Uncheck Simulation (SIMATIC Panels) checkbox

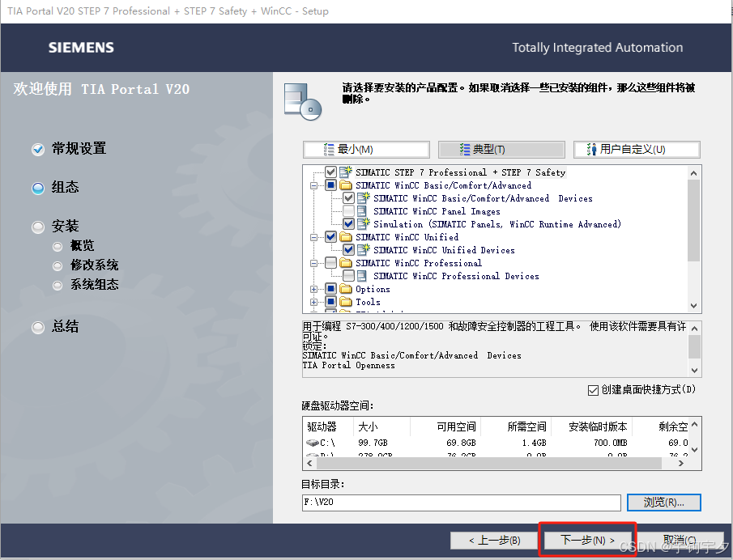[348, 223]
